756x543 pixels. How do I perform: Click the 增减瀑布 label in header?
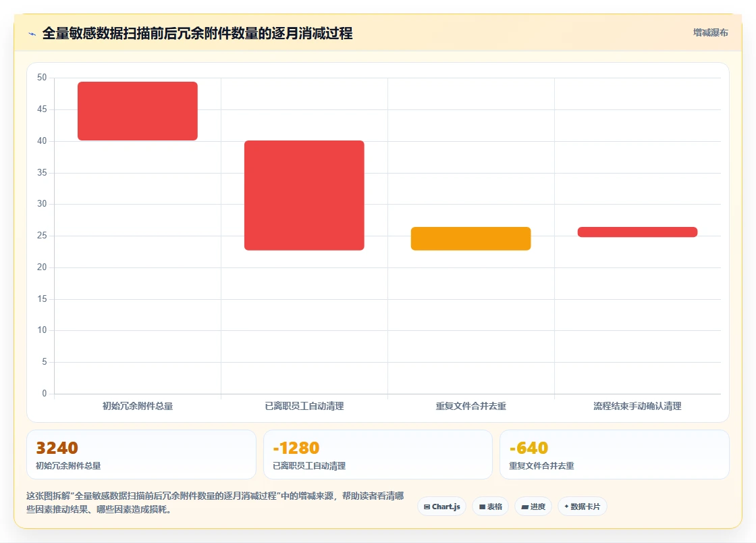(710, 33)
